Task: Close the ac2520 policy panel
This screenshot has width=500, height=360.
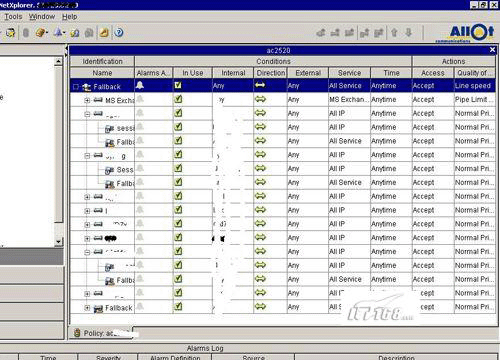Action: pyautogui.click(x=492, y=50)
